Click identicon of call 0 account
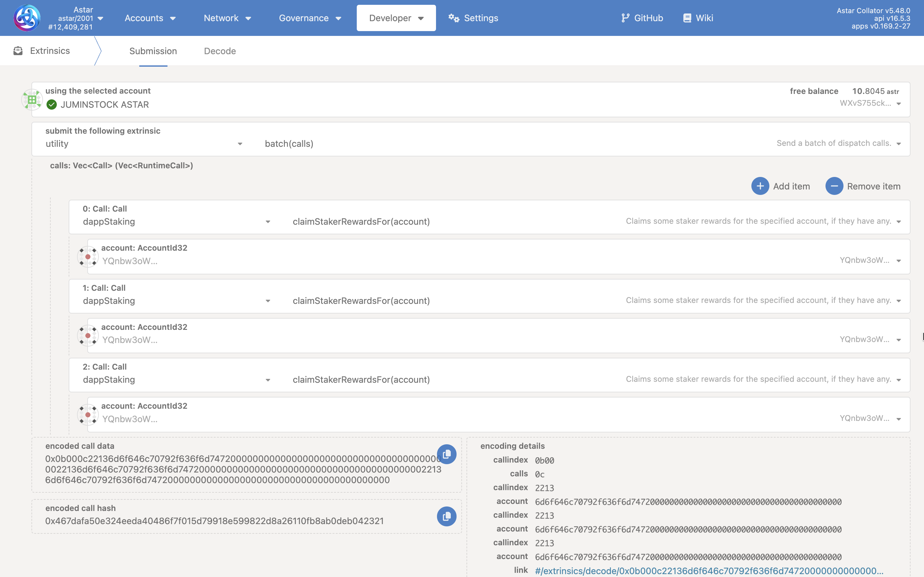This screenshot has height=577, width=924. tap(88, 257)
